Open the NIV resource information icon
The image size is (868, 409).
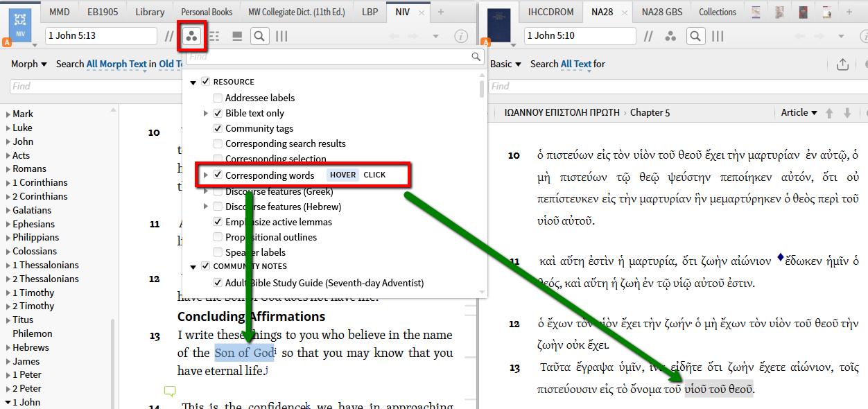[x=460, y=36]
